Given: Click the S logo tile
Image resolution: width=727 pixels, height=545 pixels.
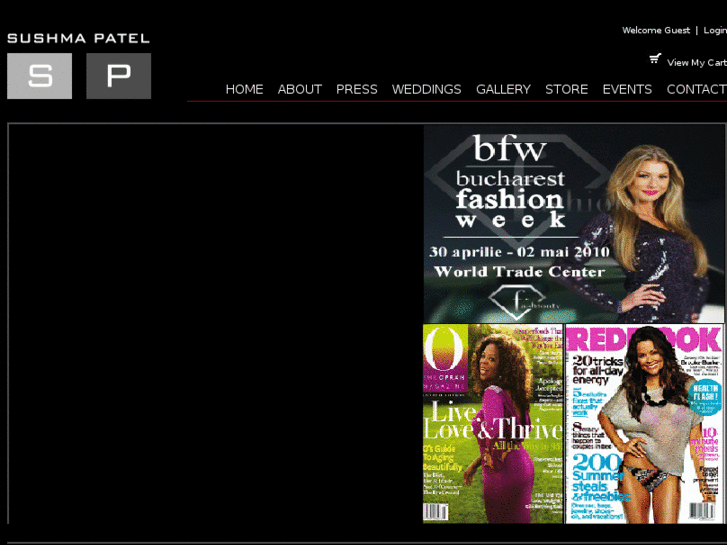Looking at the screenshot, I should click(x=39, y=76).
